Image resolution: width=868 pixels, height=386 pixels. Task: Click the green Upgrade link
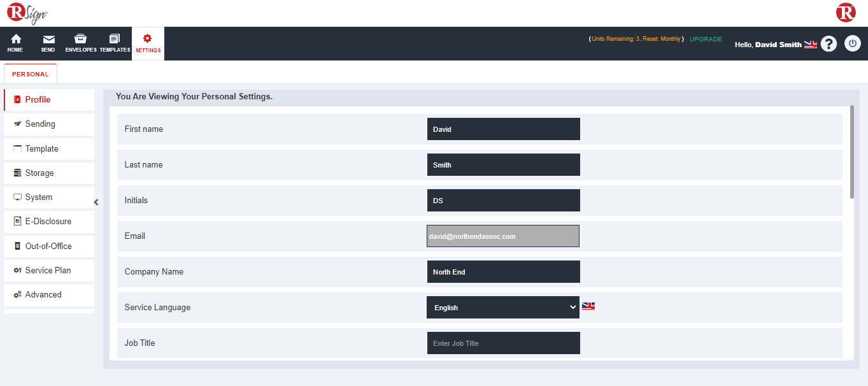pyautogui.click(x=706, y=39)
